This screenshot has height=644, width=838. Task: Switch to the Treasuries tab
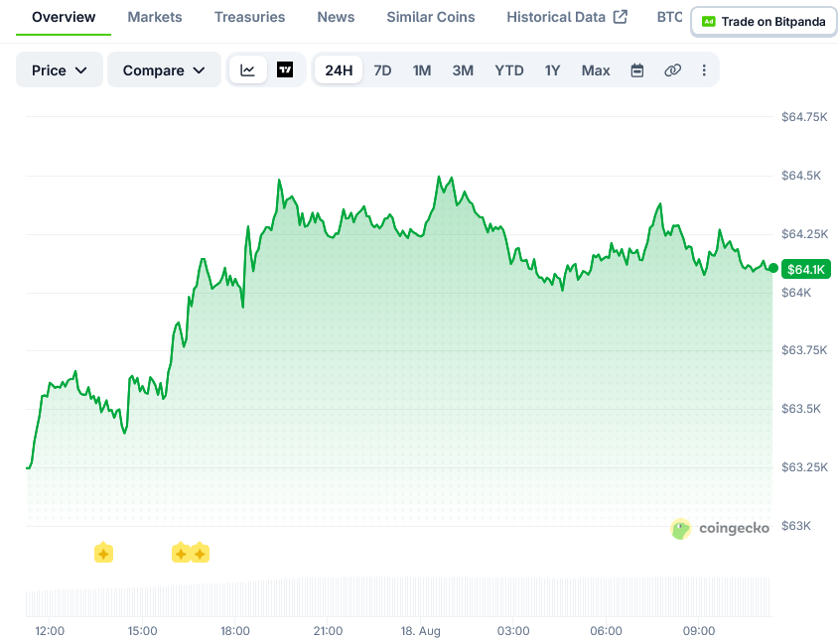tap(249, 17)
